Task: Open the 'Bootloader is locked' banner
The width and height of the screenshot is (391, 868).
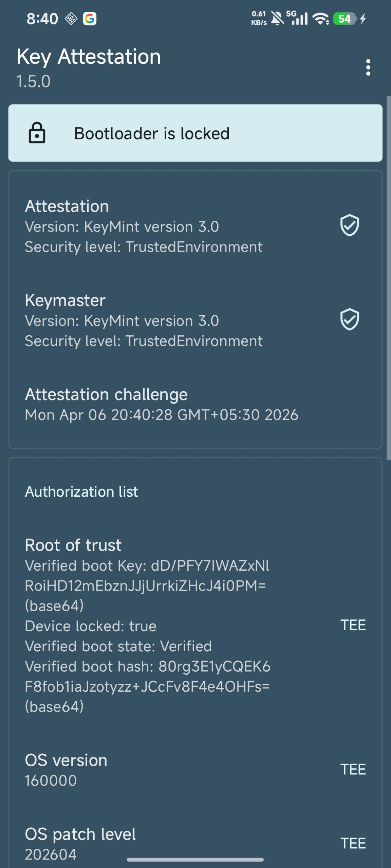Action: [x=195, y=133]
